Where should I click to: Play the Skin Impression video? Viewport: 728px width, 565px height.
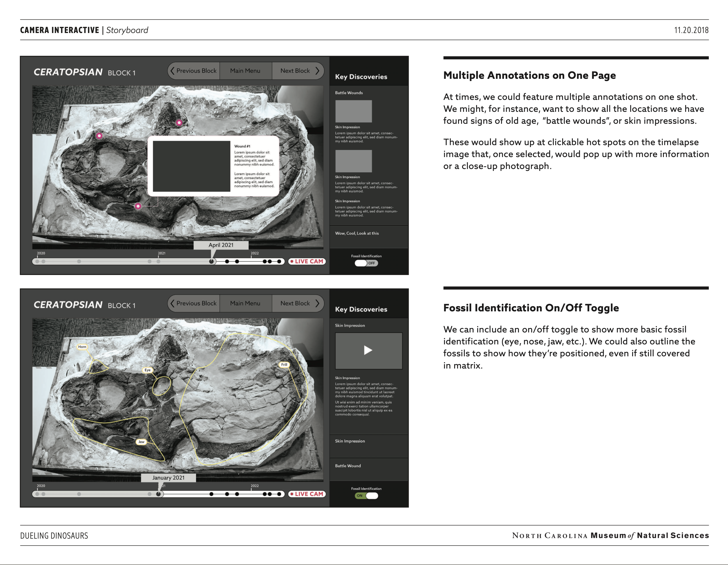pos(368,350)
